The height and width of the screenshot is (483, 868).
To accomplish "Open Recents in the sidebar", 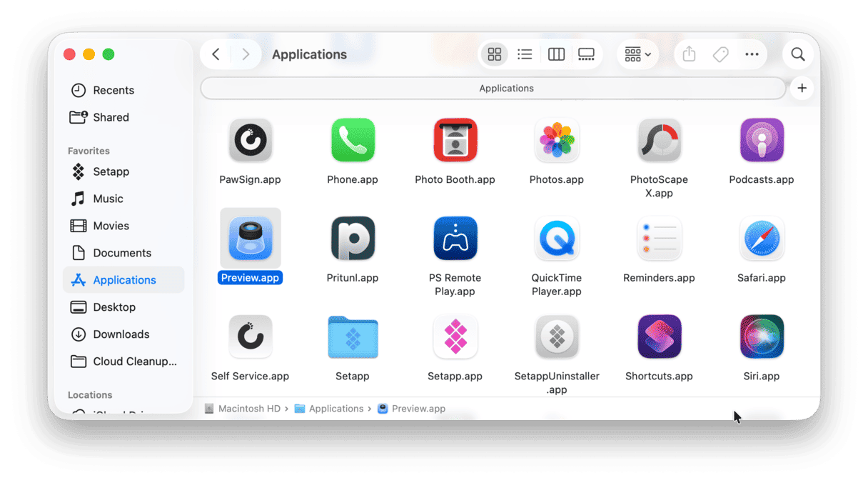I will (x=123, y=90).
